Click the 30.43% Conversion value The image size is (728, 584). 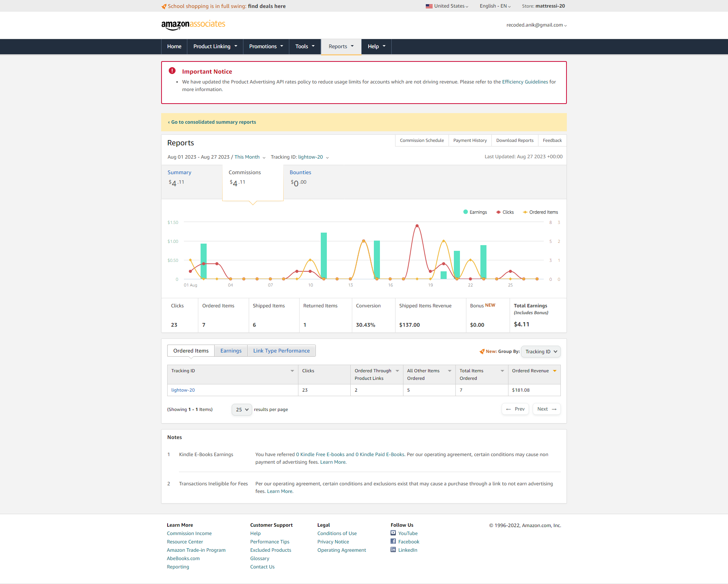tap(366, 325)
